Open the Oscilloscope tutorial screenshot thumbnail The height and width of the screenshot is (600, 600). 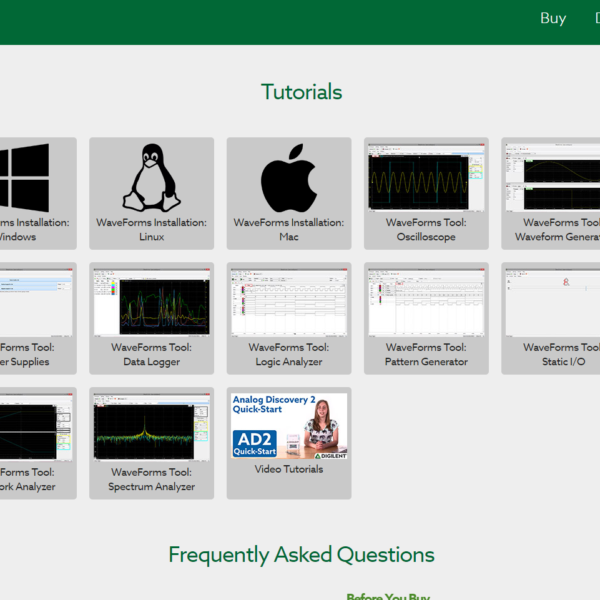426,176
